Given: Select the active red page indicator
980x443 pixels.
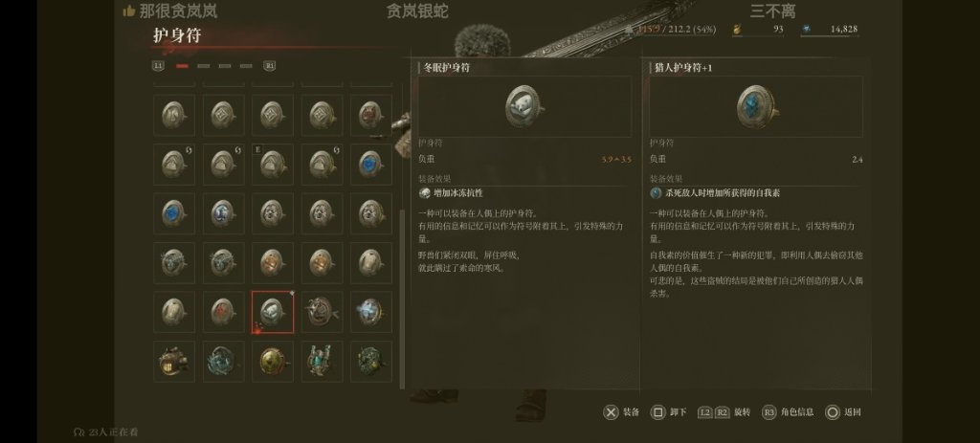Looking at the screenshot, I should pos(183,66).
